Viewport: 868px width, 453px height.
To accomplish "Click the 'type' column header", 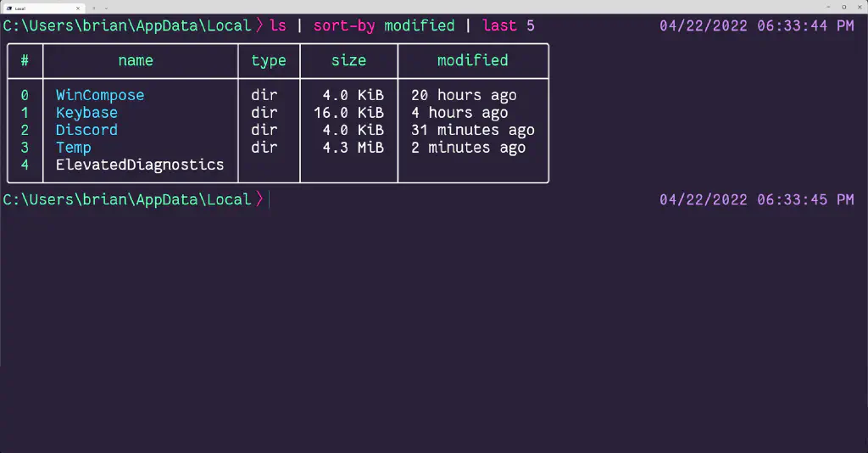I will [269, 60].
